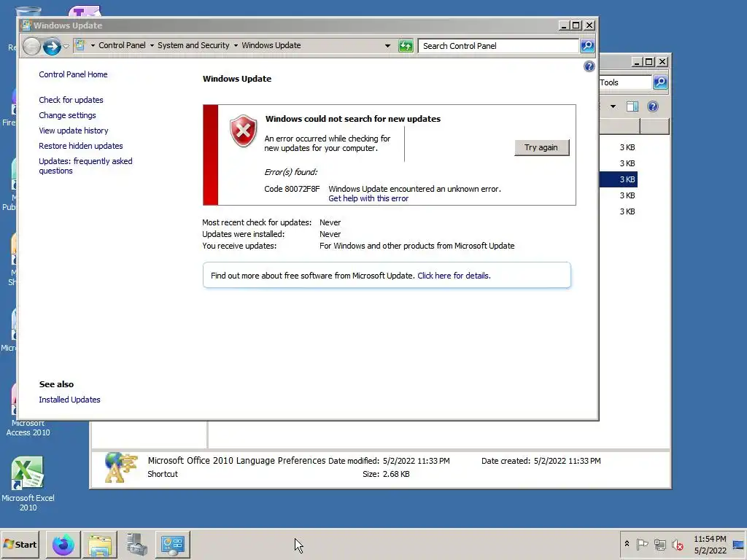Click the Microsoft Access 2010 desktop label
Image resolution: width=747 pixels, height=560 pixels.
28,427
